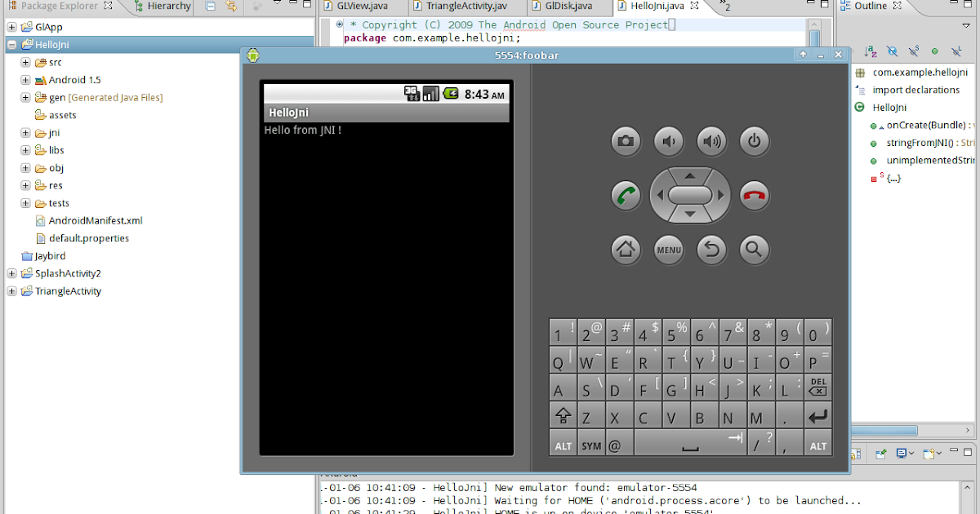Collapse the HelloJni project node
Image resolution: width=980 pixels, height=514 pixels.
point(11,45)
